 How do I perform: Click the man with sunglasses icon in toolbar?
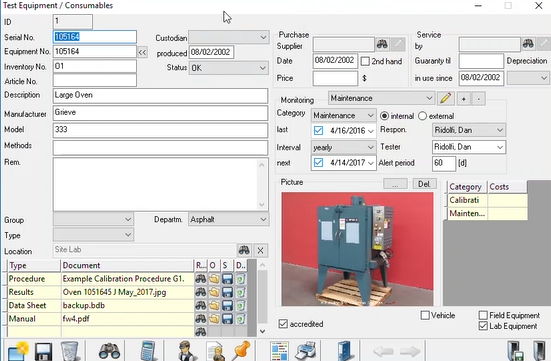pos(186,351)
